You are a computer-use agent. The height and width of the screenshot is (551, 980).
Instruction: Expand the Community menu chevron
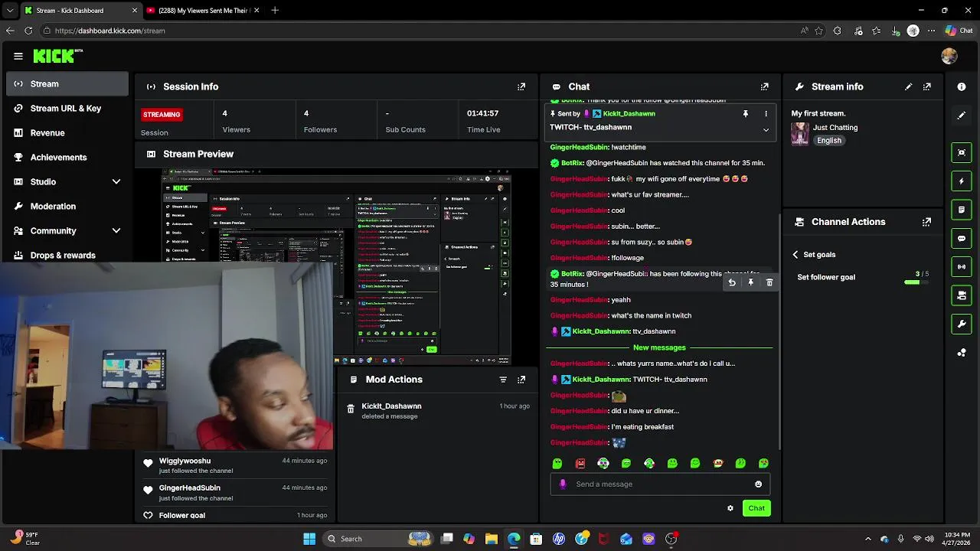tap(116, 230)
